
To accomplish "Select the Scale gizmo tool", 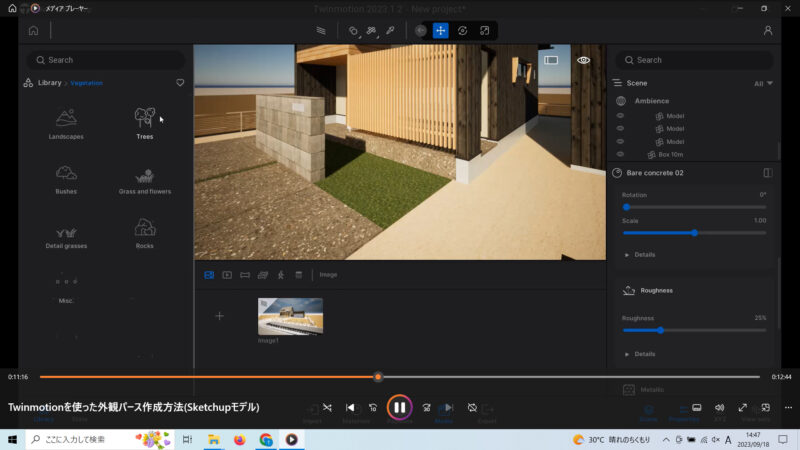I will pyautogui.click(x=484, y=31).
